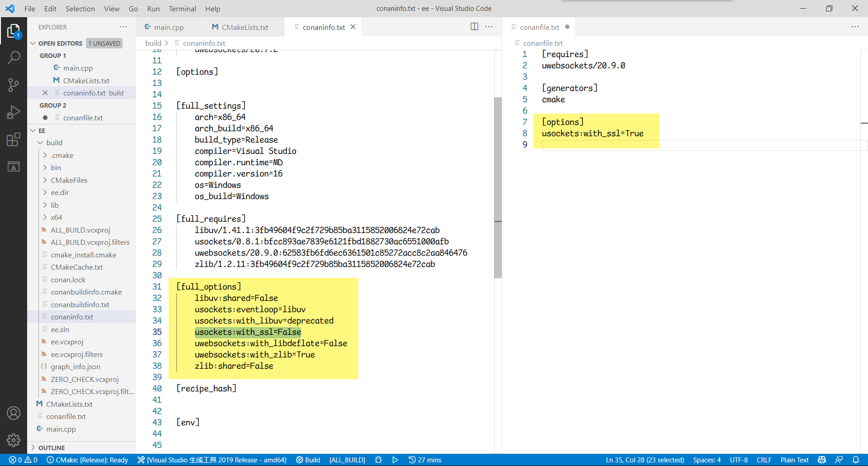
Task: Open the Run and Debug view
Action: coord(14,112)
